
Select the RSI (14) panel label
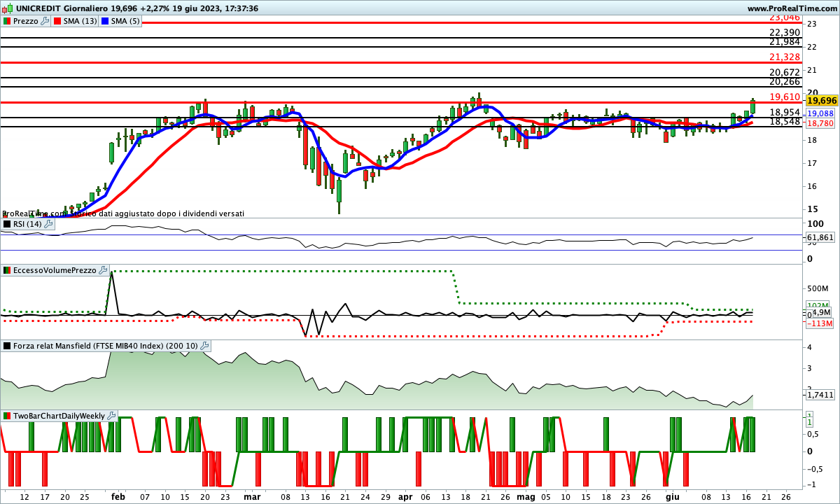28,224
